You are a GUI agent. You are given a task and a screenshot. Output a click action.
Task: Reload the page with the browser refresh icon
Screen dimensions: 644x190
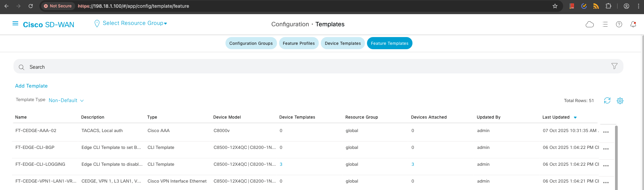click(31, 6)
